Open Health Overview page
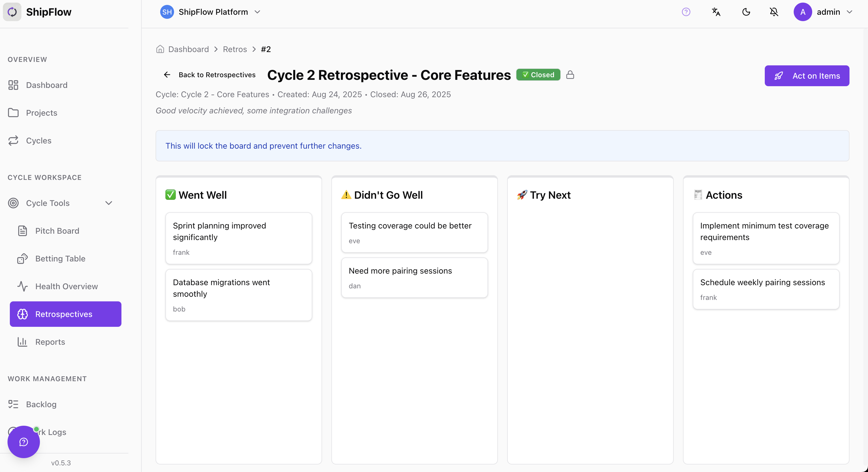 (67, 286)
